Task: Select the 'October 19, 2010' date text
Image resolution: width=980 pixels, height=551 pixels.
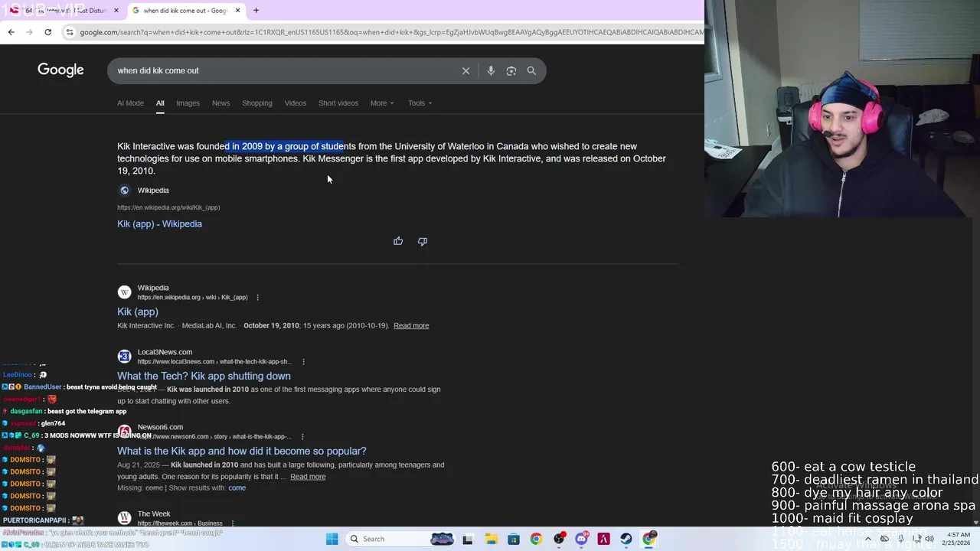Action: 271,326
